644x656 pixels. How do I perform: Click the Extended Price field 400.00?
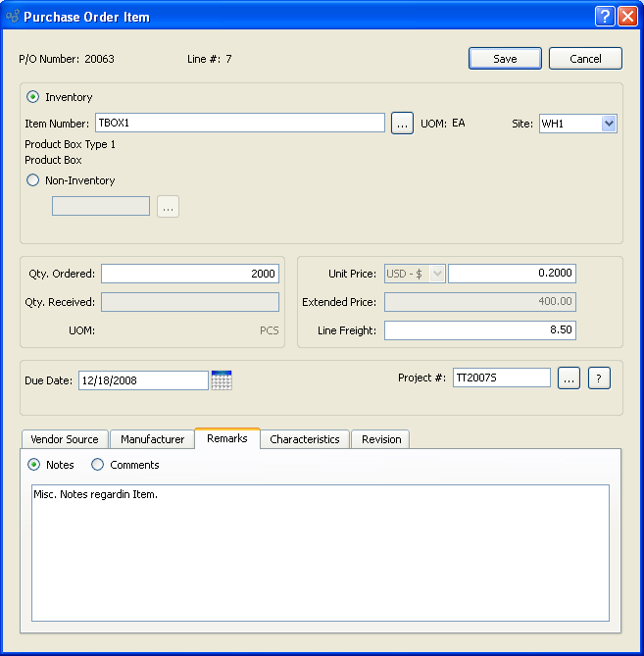(x=480, y=302)
